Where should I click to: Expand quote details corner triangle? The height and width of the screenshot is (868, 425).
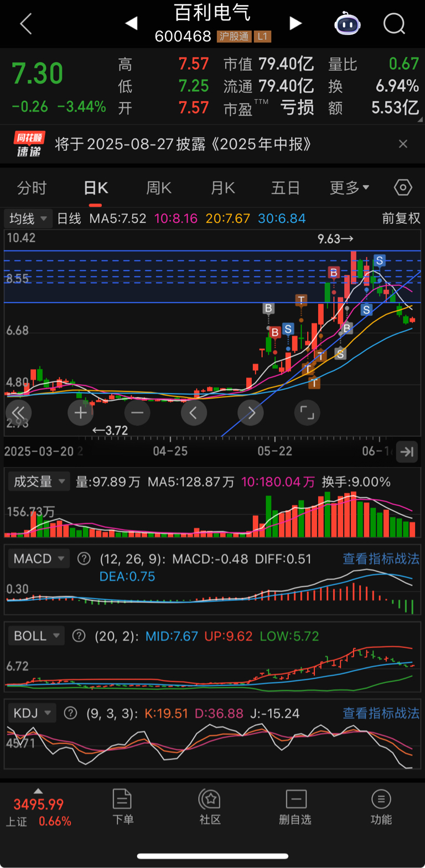click(419, 119)
